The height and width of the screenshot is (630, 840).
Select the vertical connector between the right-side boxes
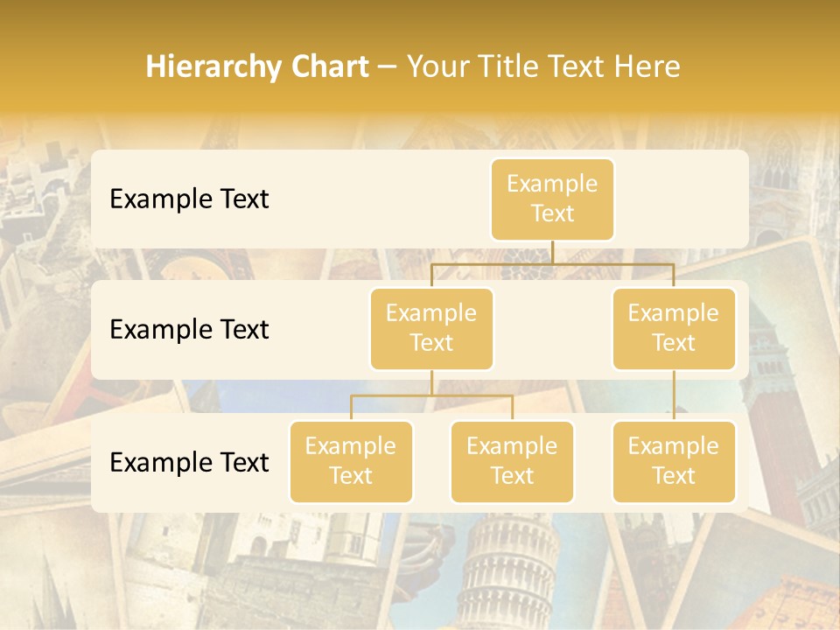[x=674, y=395]
